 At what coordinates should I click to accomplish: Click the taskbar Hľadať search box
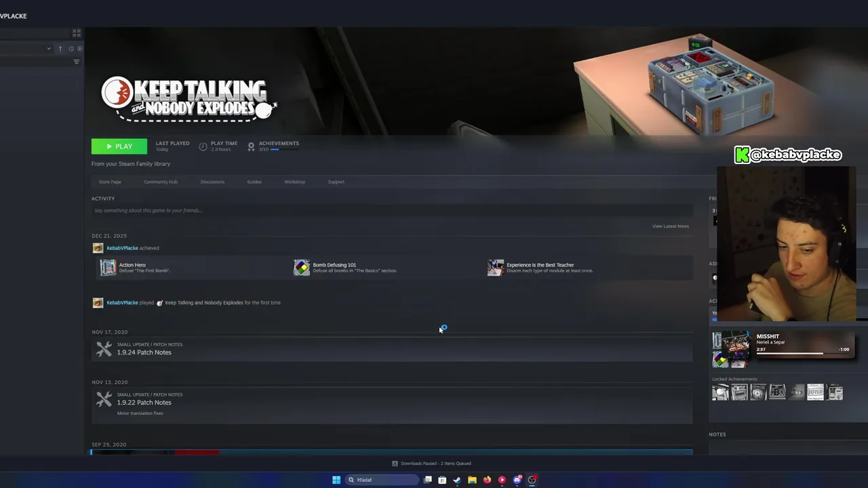pyautogui.click(x=382, y=480)
